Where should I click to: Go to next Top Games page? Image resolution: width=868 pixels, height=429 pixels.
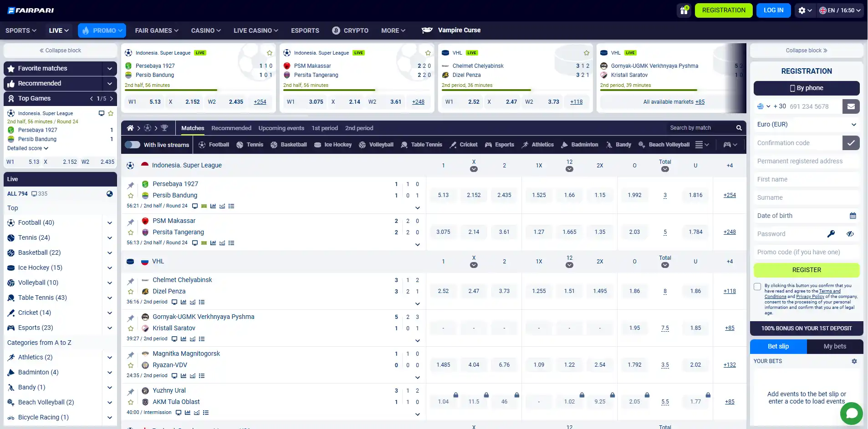(111, 98)
